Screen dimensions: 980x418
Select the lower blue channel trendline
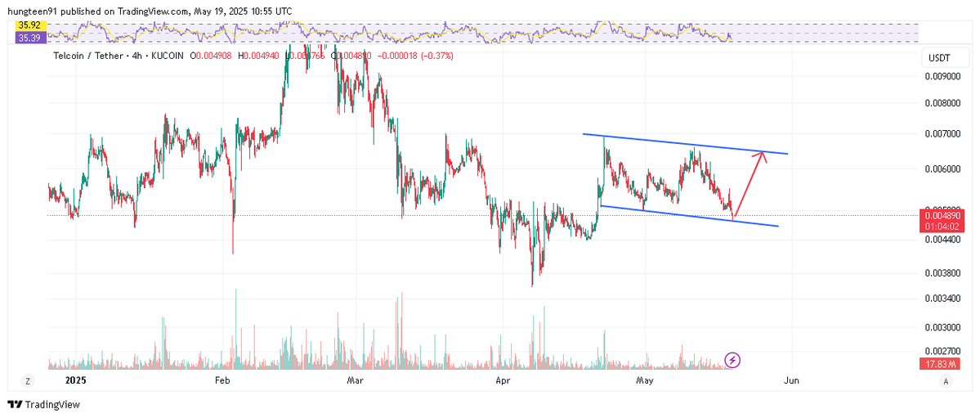(689, 216)
